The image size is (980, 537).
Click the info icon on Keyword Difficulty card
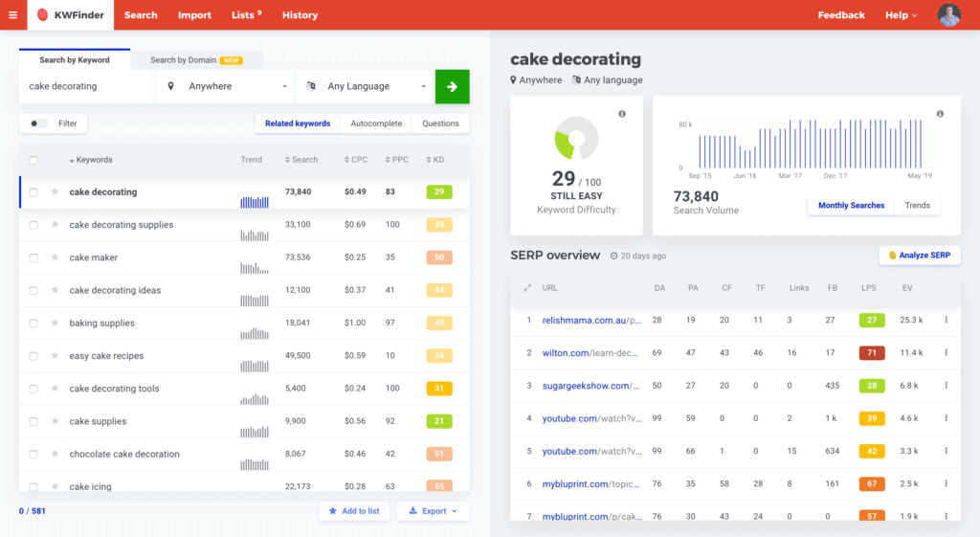pos(622,114)
